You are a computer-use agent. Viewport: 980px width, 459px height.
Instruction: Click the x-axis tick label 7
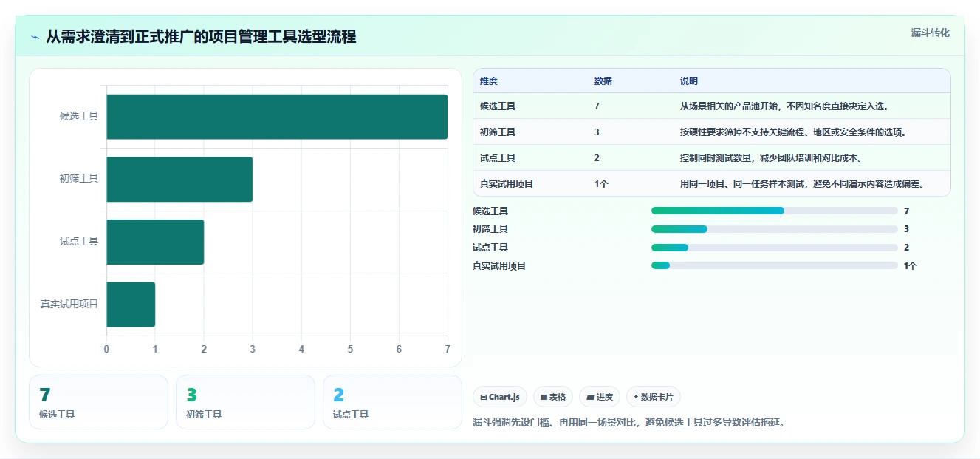pos(448,349)
